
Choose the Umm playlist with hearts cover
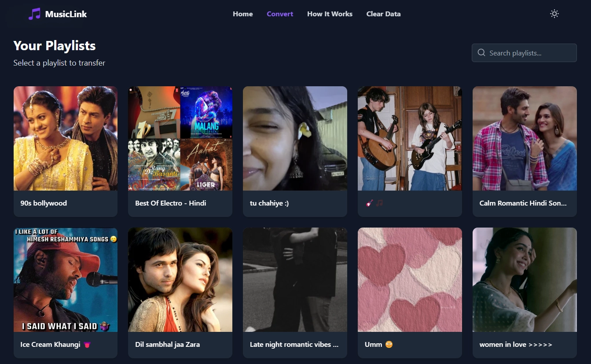pyautogui.click(x=410, y=279)
